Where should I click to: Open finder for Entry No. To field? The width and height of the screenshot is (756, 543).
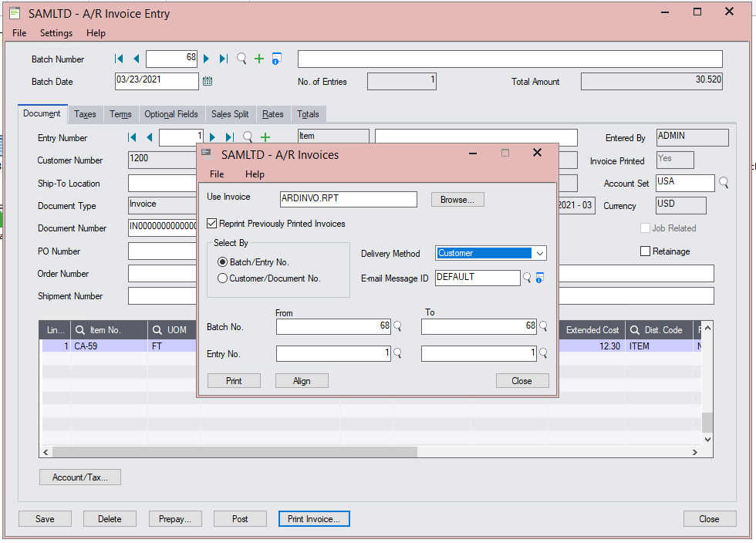click(543, 353)
